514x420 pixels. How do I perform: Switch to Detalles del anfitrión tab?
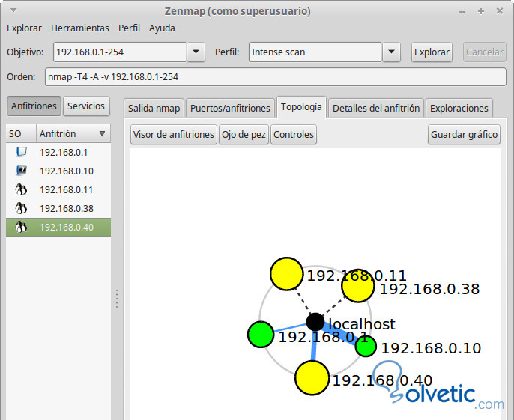tap(376, 108)
